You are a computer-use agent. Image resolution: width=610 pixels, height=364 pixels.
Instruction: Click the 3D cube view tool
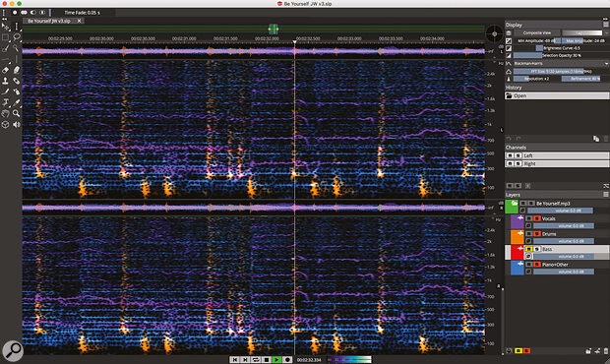tap(6, 124)
